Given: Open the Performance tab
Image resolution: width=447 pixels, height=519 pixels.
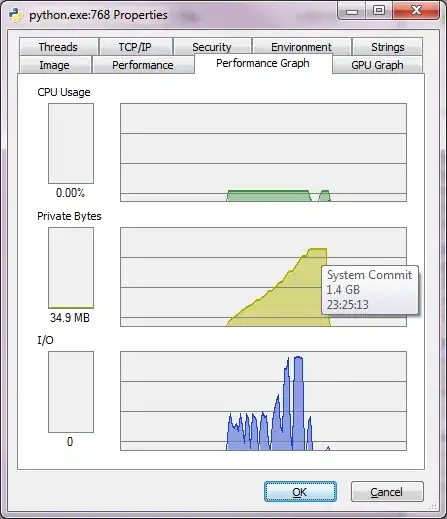Looking at the screenshot, I should [143, 65].
